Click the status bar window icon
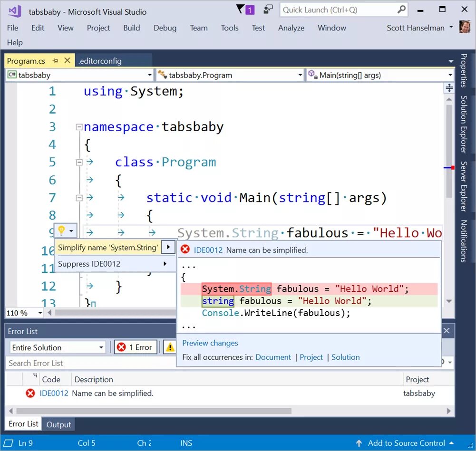The height and width of the screenshot is (451, 476). (x=8, y=443)
